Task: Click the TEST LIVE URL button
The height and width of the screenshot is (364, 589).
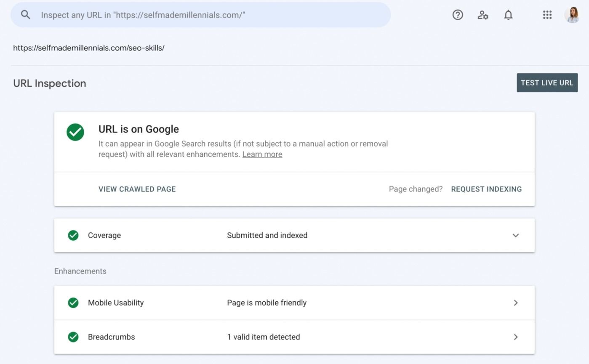Action: (x=547, y=82)
